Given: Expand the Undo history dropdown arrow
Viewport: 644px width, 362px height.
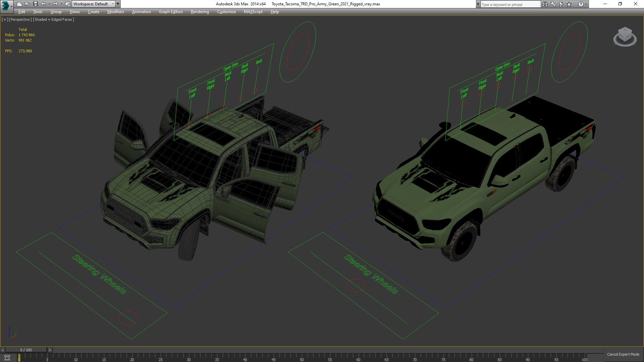Looking at the screenshot, I should [49, 4].
